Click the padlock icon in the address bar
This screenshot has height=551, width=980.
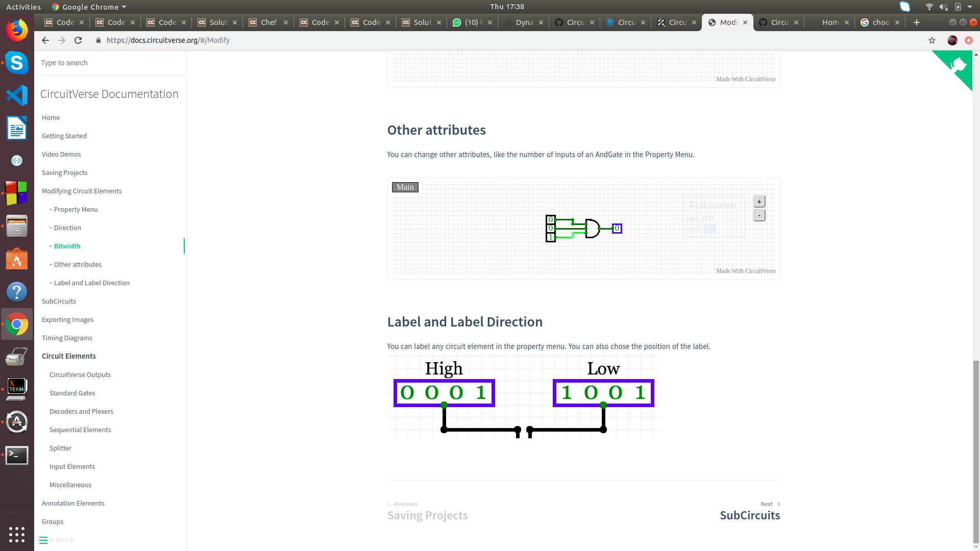tap(99, 40)
